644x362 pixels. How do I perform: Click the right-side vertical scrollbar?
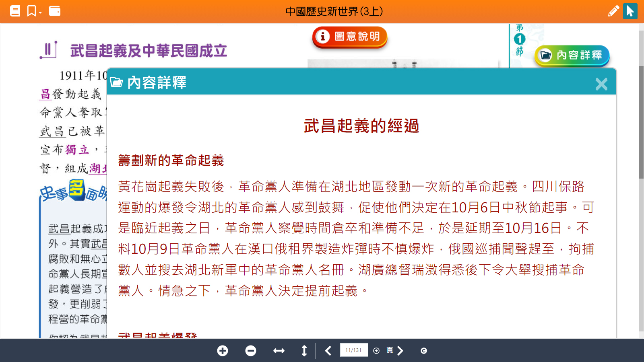click(x=641, y=121)
